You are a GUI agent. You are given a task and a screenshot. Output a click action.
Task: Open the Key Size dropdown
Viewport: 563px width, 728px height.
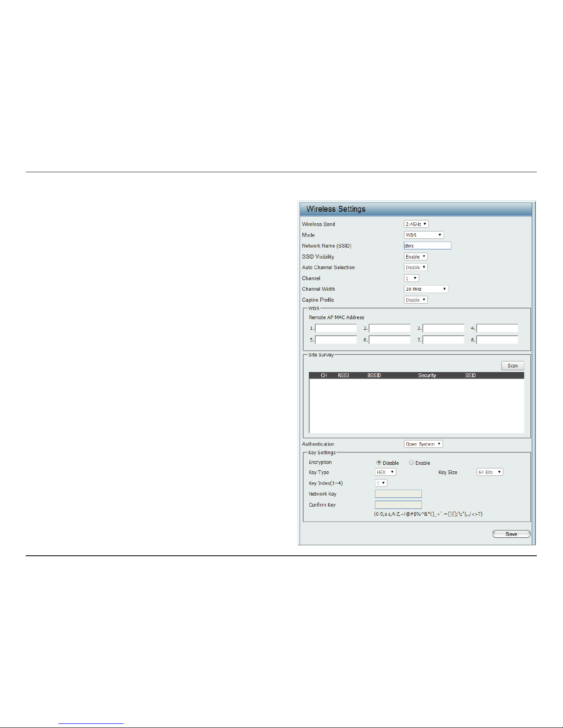click(490, 472)
